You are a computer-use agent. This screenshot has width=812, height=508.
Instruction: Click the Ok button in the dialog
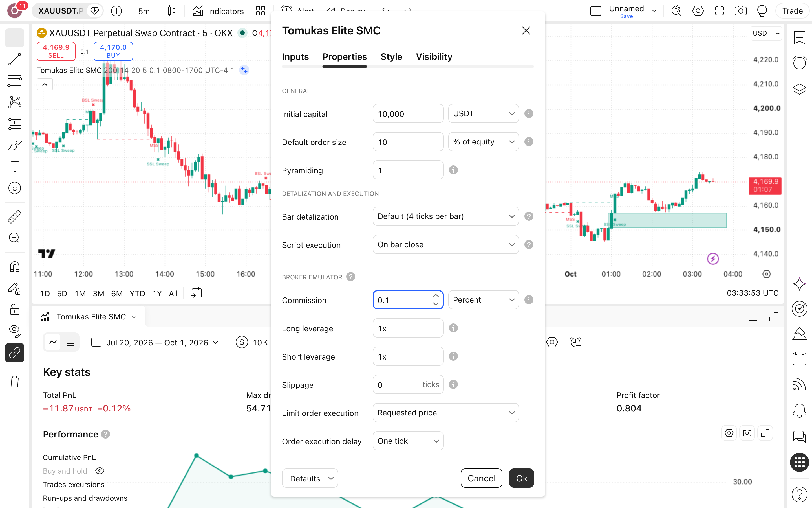click(x=521, y=478)
